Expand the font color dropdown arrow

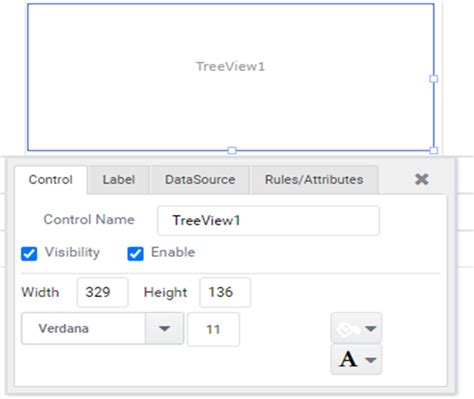371,360
